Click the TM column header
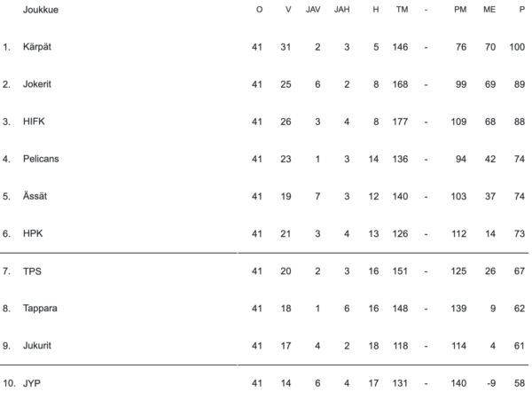This screenshot has height=400, width=532. pyautogui.click(x=403, y=9)
